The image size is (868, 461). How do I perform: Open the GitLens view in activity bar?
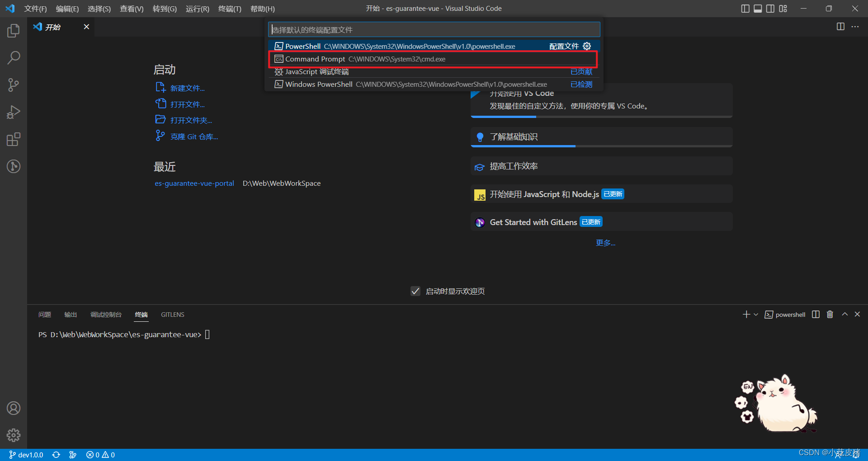tap(14, 166)
